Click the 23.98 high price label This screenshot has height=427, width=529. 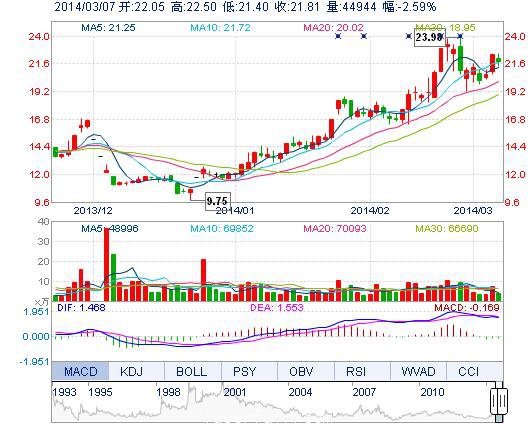[430, 37]
